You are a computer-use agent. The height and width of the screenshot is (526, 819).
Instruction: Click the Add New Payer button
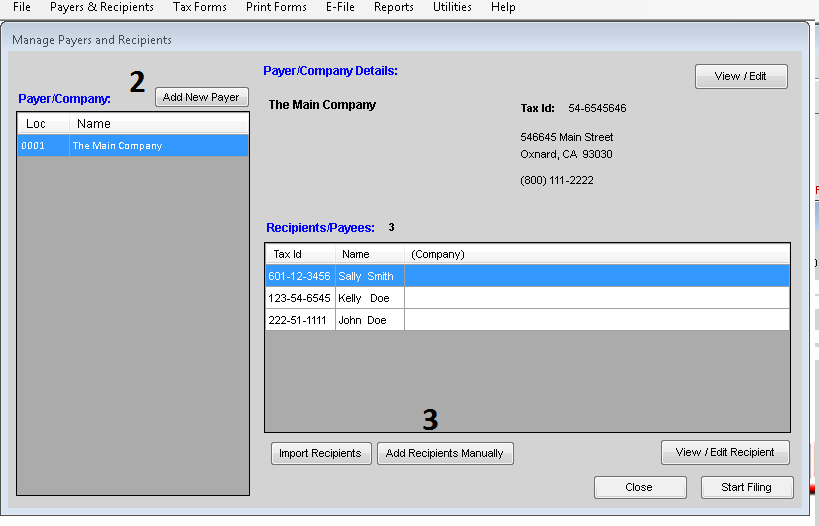coord(202,97)
